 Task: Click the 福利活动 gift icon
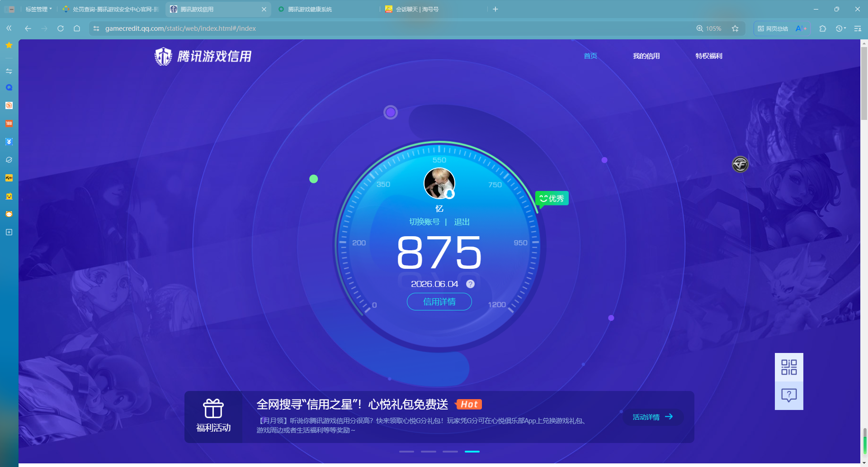pos(213,409)
